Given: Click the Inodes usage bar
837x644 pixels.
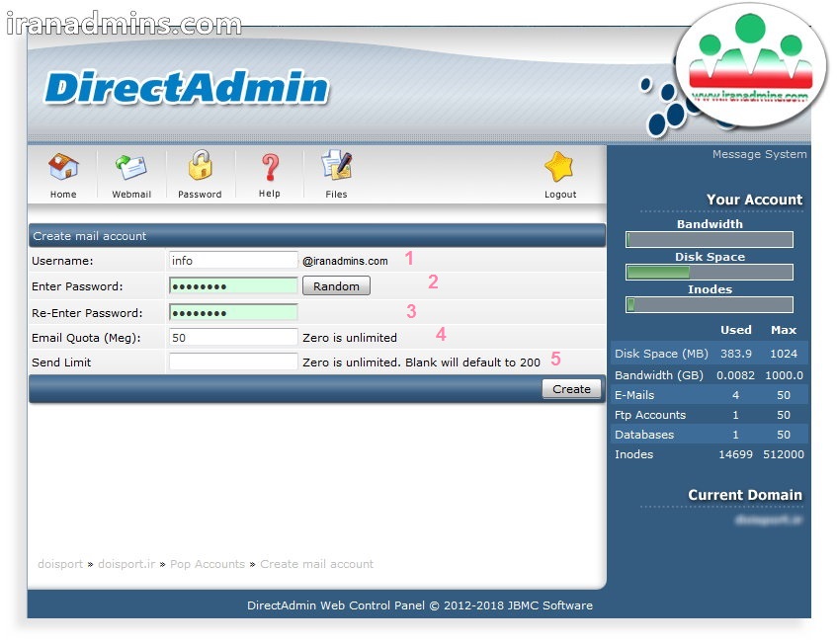Looking at the screenshot, I should point(709,304).
